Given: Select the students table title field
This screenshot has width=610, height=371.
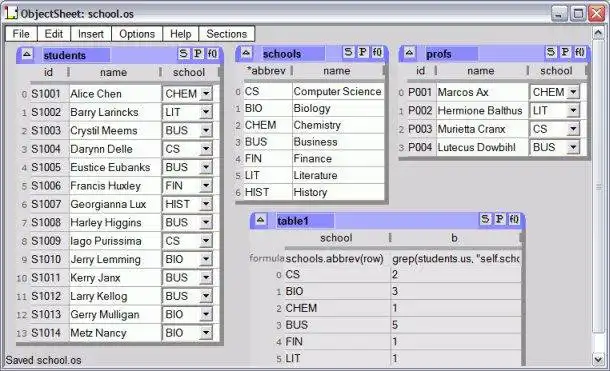Looking at the screenshot, I should (75, 55).
